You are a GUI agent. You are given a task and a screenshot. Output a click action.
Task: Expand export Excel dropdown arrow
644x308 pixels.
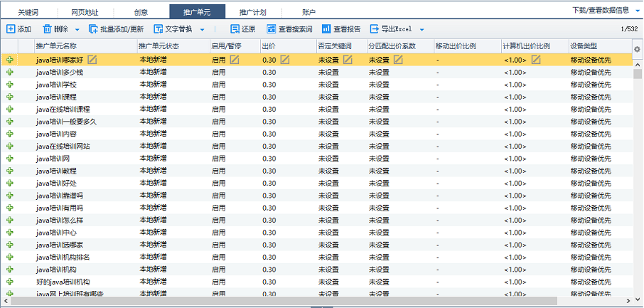pos(422,30)
